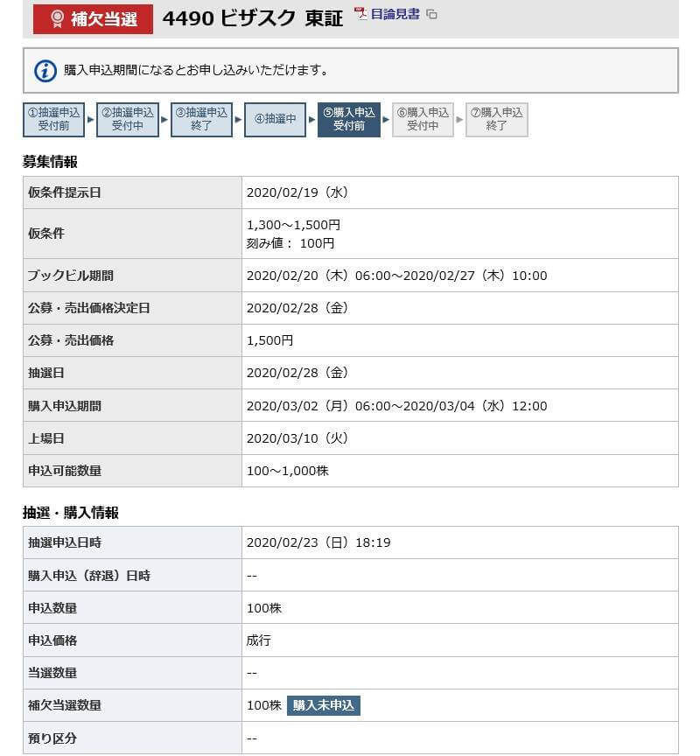Click the 抽選・購入情報 section heading

(71, 513)
